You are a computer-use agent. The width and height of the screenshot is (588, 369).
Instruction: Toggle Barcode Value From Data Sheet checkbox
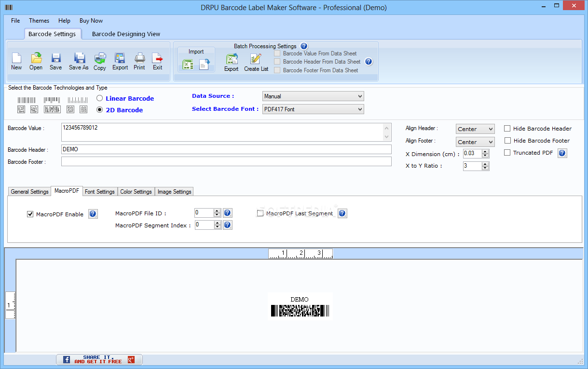pyautogui.click(x=277, y=53)
